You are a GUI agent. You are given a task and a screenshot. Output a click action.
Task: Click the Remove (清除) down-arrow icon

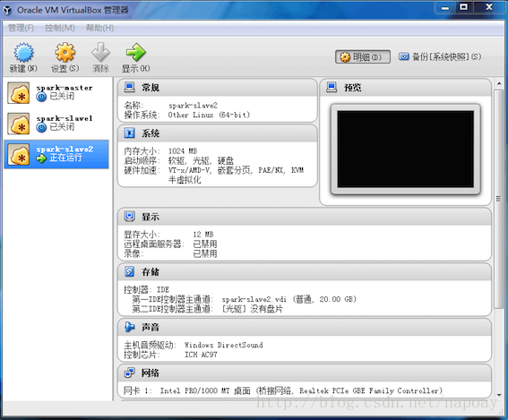(100, 52)
